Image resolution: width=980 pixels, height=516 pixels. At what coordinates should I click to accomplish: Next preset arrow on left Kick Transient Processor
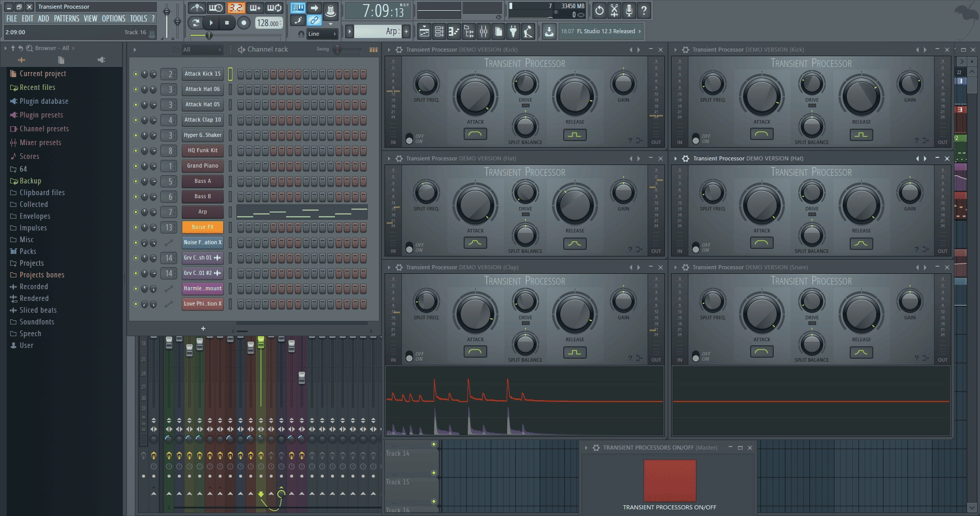(638, 50)
